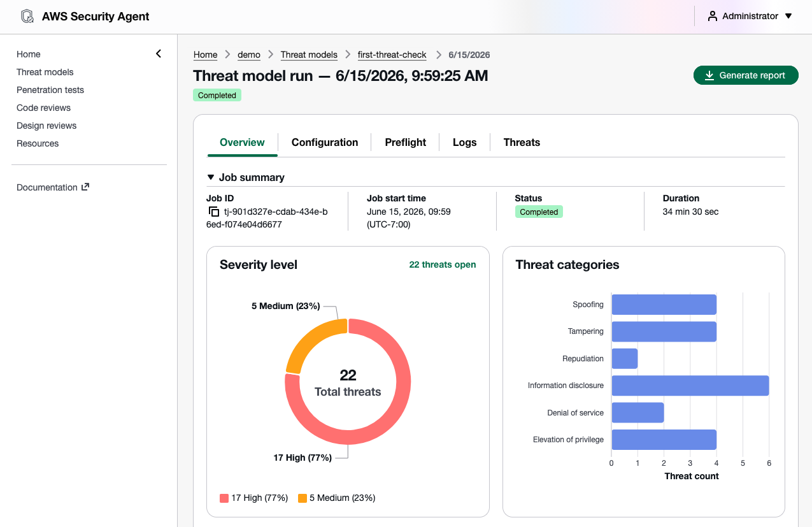Click the Elevation of privilege bar
The width and height of the screenshot is (812, 527).
pos(664,440)
